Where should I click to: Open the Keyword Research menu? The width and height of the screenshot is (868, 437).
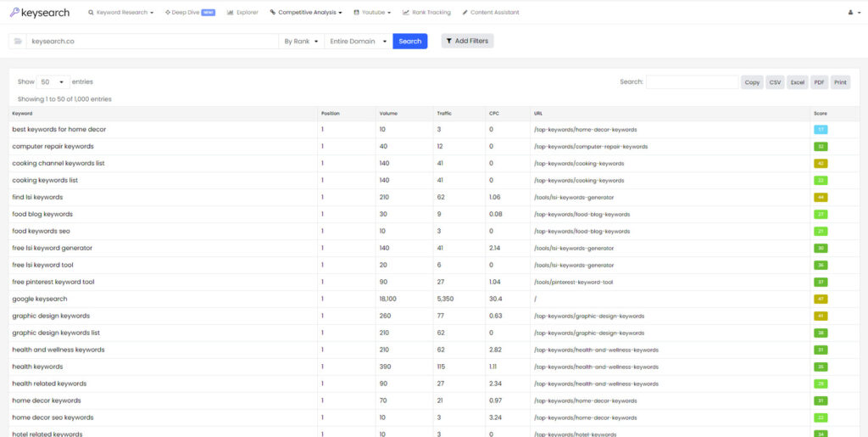point(120,12)
